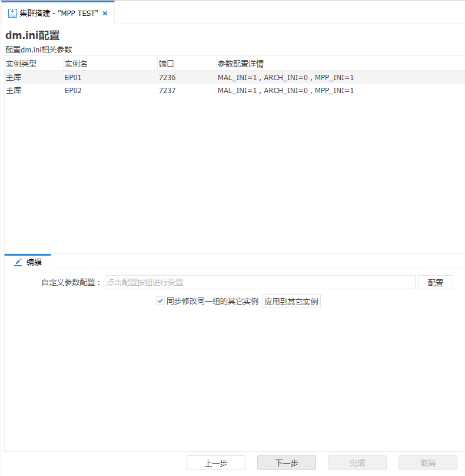Viewport: 465px width, 476px height.
Task: Click 主库 cell in EP01 row
Action: pyautogui.click(x=14, y=78)
